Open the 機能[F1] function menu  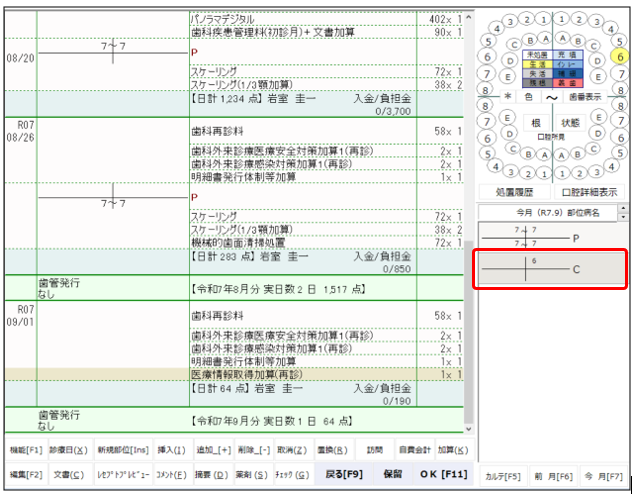click(x=26, y=451)
